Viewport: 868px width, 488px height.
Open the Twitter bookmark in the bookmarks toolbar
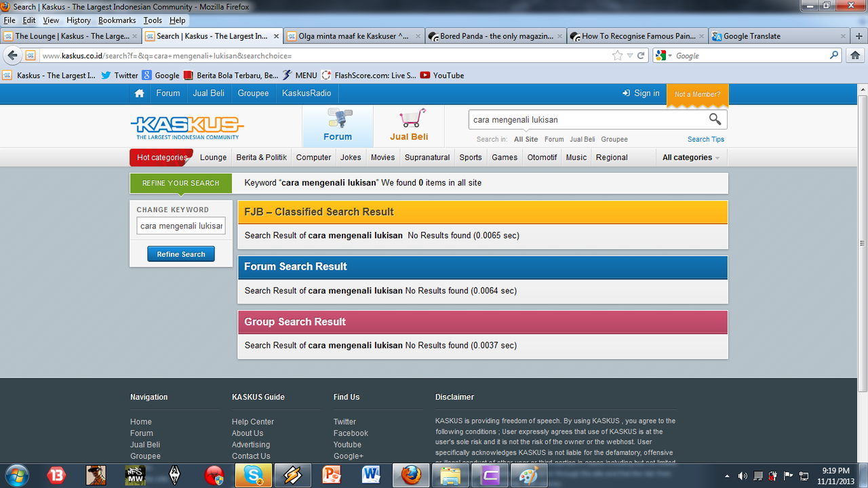point(119,75)
